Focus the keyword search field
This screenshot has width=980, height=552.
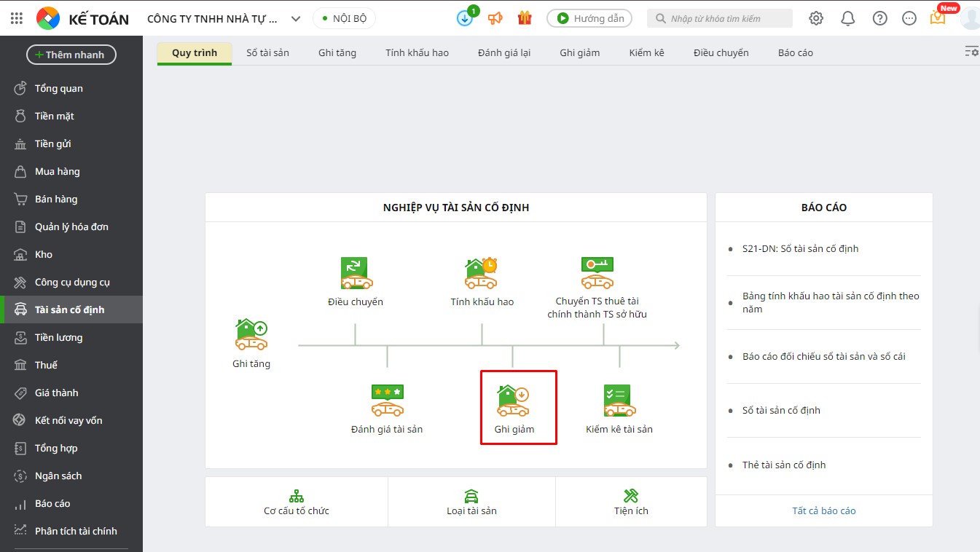pyautogui.click(x=720, y=18)
